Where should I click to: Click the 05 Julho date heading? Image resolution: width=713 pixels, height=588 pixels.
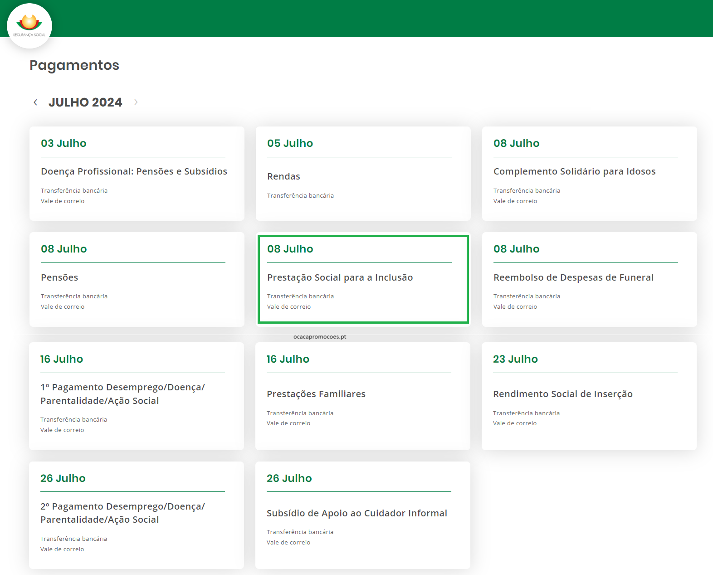point(290,143)
